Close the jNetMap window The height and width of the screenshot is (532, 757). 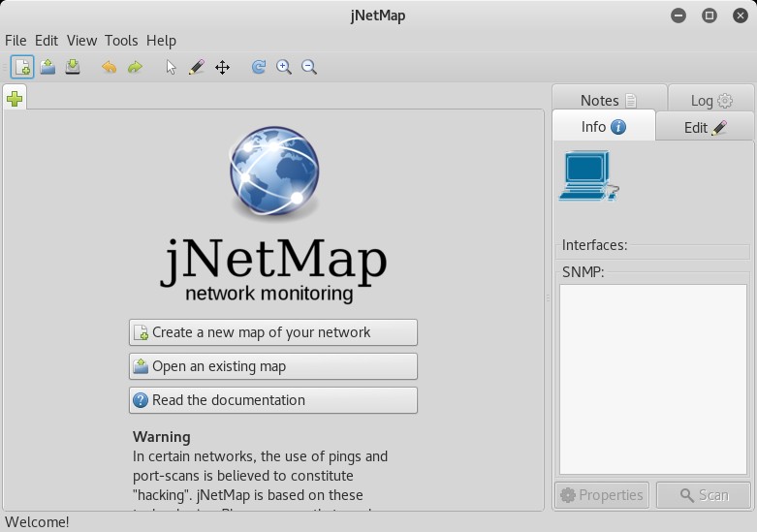click(741, 16)
